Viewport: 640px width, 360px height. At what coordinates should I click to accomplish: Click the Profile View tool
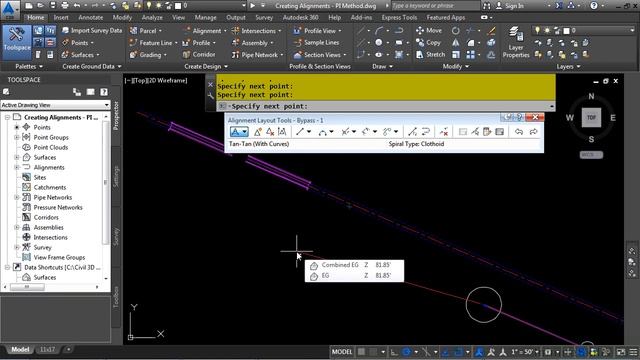[318, 31]
